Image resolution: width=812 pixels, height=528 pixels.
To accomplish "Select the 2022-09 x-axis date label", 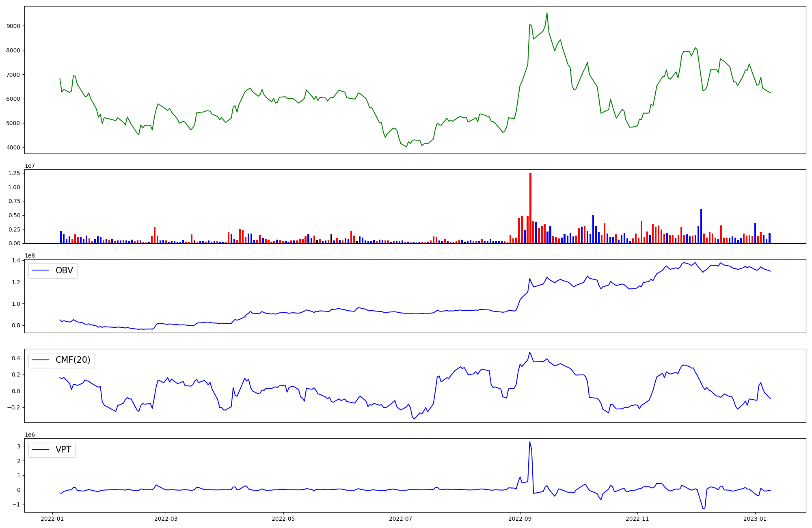I will click(x=520, y=519).
